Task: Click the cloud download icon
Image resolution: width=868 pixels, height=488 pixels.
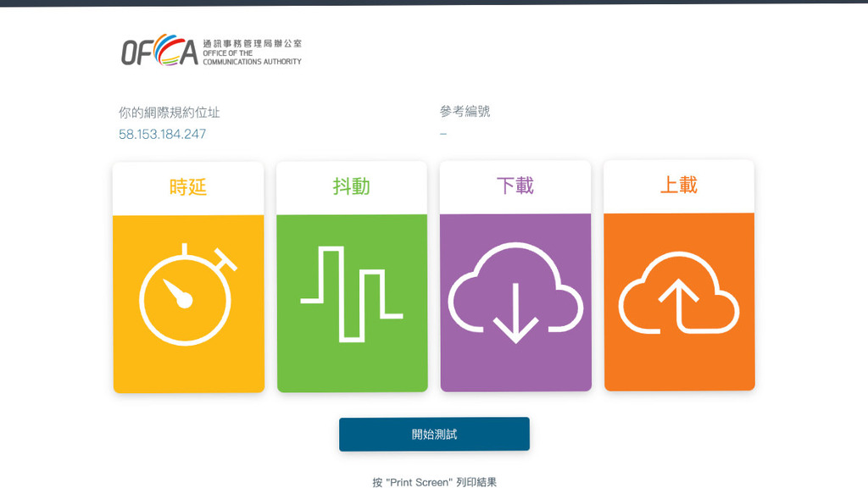Action: [515, 292]
